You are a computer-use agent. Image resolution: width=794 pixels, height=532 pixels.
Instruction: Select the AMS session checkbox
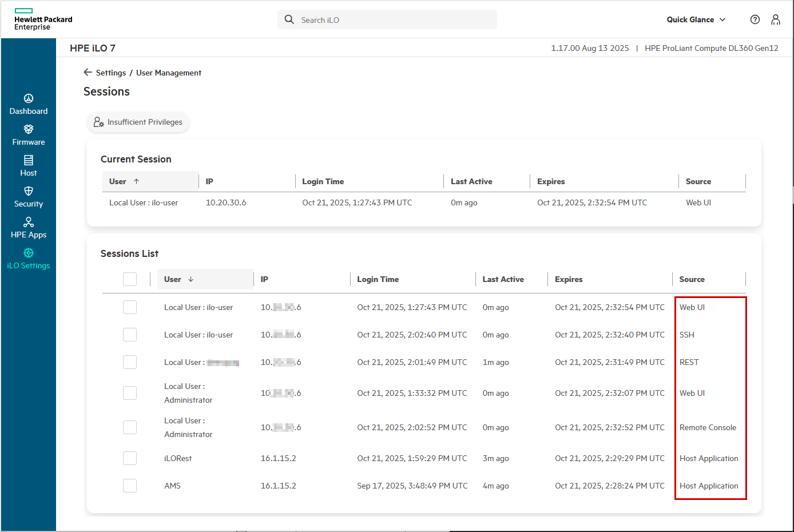pyautogui.click(x=130, y=486)
